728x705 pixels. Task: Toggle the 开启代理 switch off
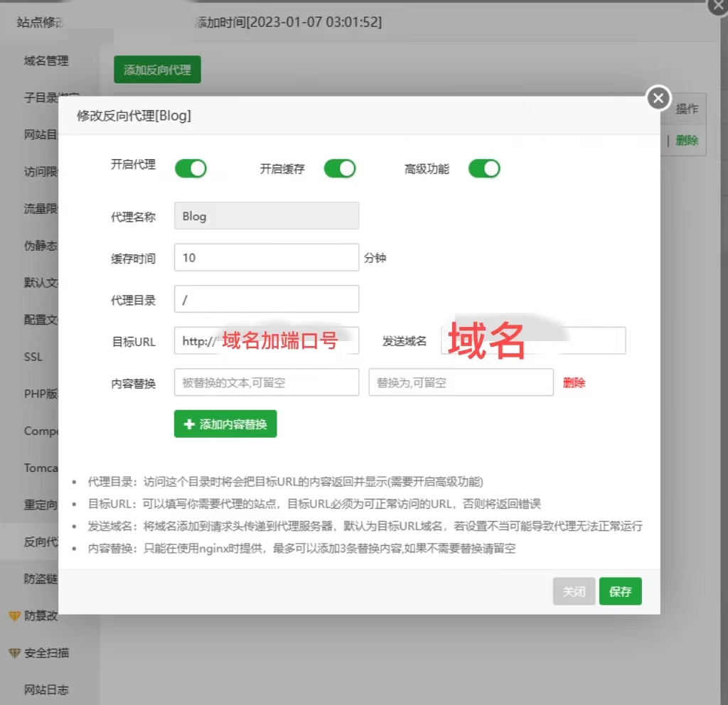coord(191,168)
